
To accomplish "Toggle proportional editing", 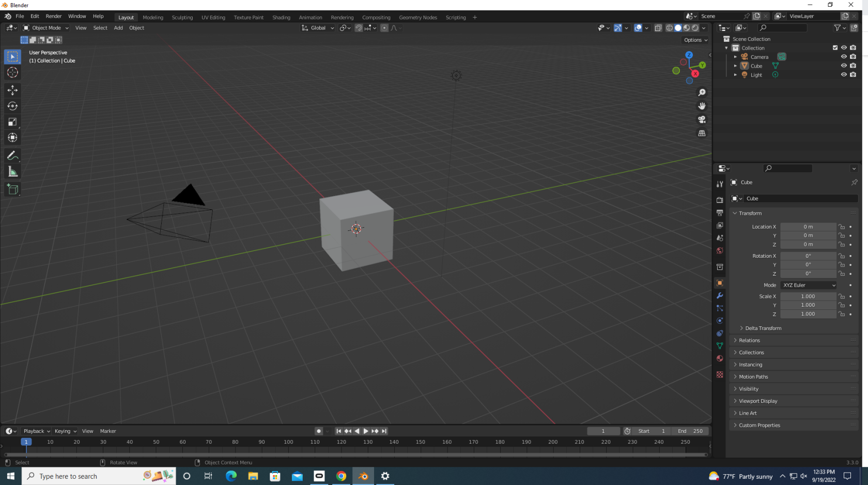I will click(384, 28).
